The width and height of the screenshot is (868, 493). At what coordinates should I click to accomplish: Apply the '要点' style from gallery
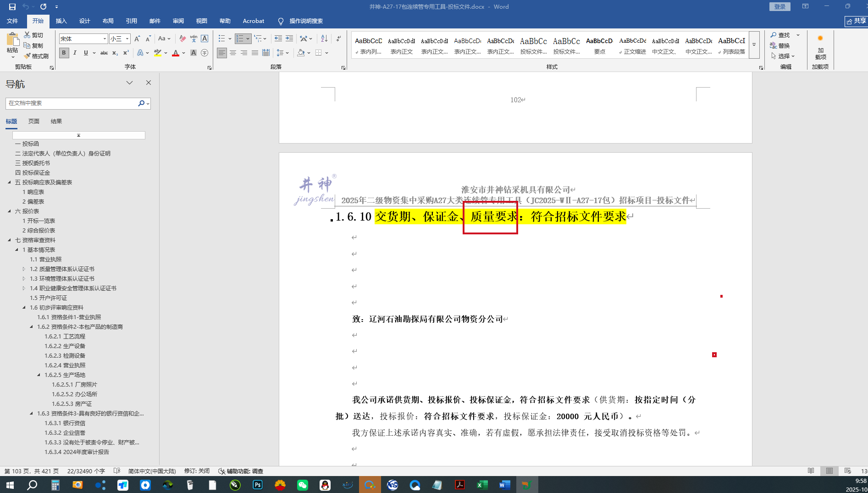pos(599,45)
